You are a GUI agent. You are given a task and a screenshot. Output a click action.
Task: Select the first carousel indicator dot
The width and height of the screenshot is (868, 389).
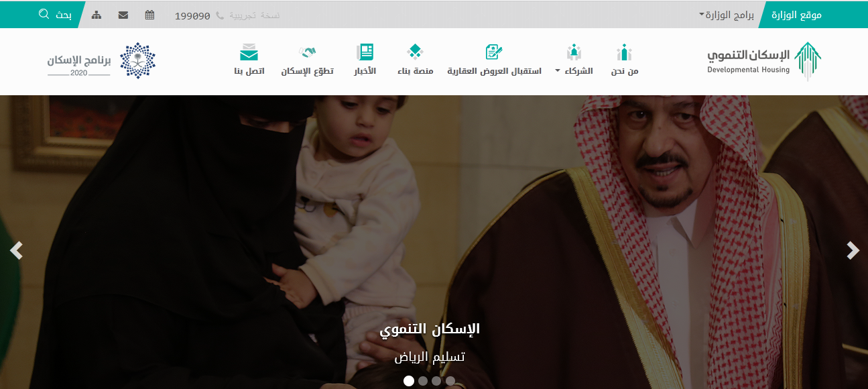(409, 381)
